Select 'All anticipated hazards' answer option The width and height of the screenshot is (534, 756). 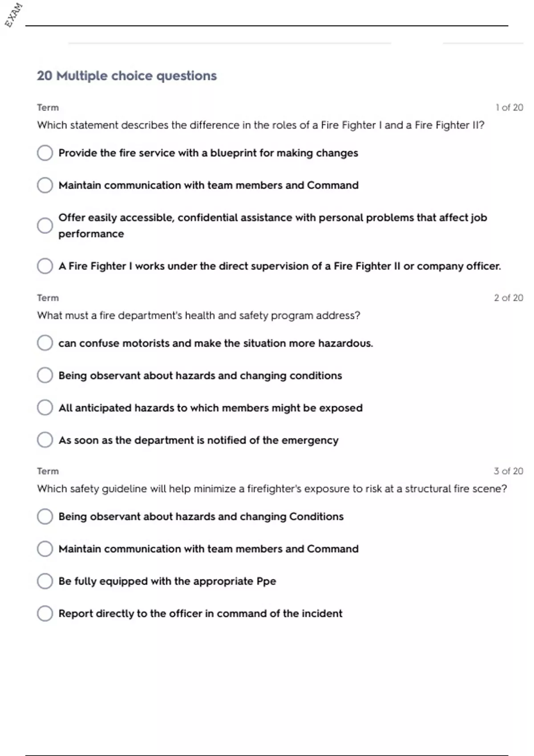45,407
